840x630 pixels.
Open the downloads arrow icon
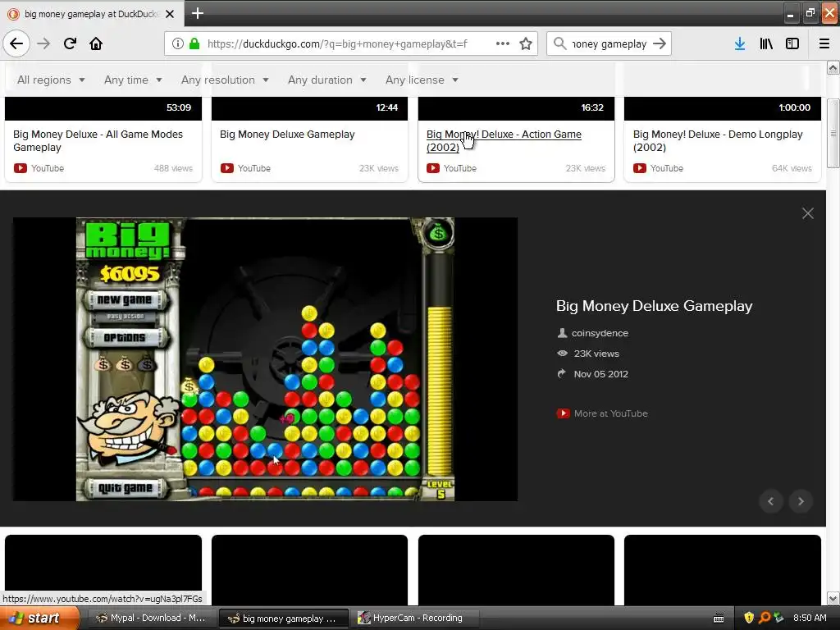(x=740, y=43)
